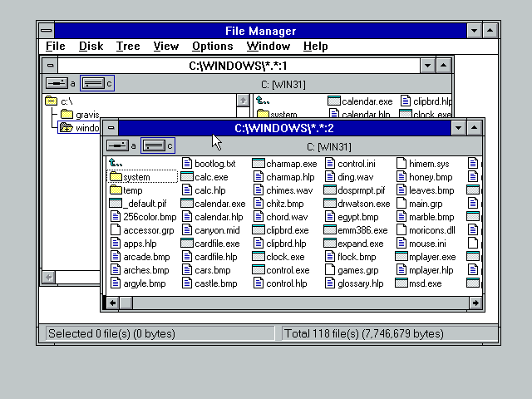Image resolution: width=532 pixels, height=399 pixels.
Task: Click the calc.exe program icon
Action: 187,176
